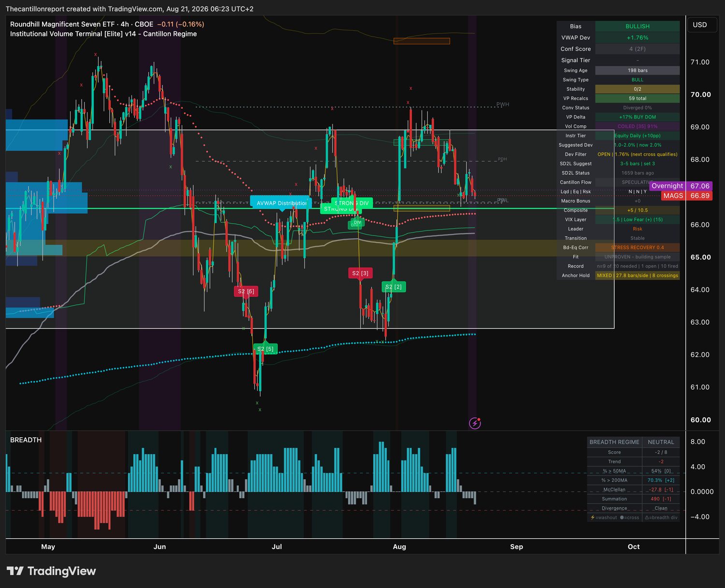Click the 70.00 price axis label
The image size is (725, 588).
[700, 95]
